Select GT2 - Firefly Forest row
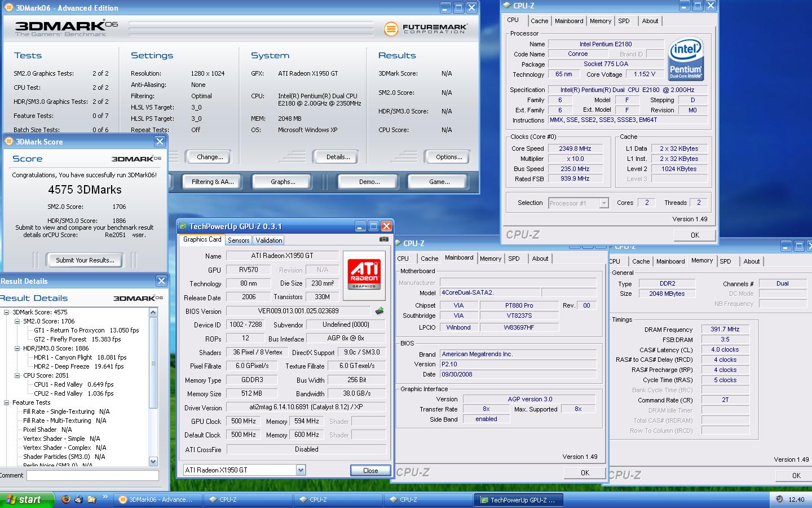The image size is (812, 508). pos(77,339)
